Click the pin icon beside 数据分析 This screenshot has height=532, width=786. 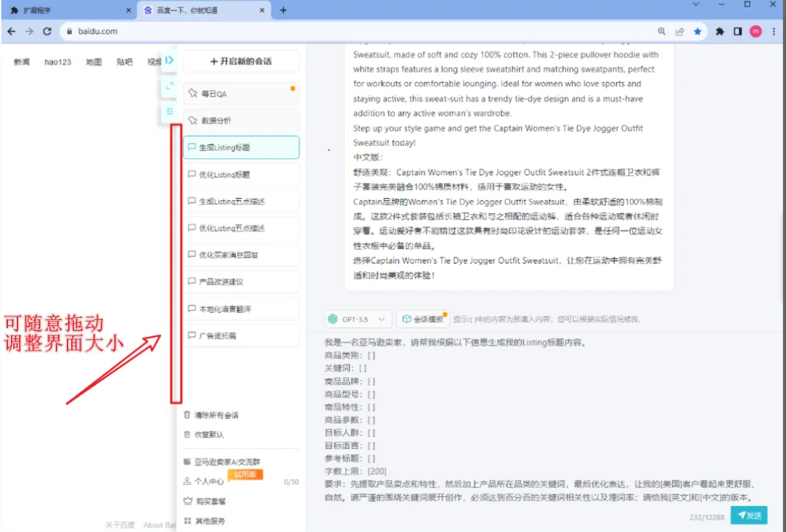pyautogui.click(x=192, y=120)
